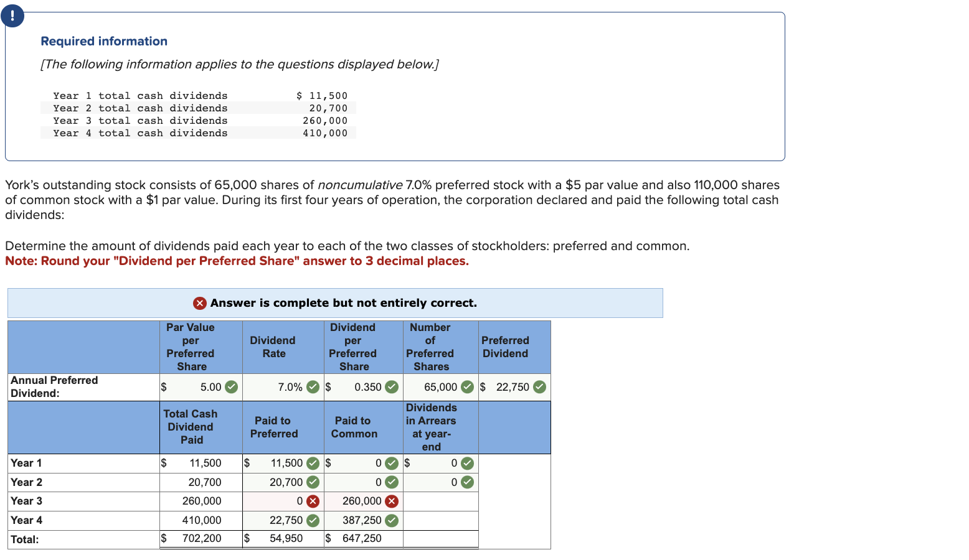Select Year 4 Paid to Common value 387,250
Image resolution: width=969 pixels, height=560 pixels.
click(x=364, y=520)
